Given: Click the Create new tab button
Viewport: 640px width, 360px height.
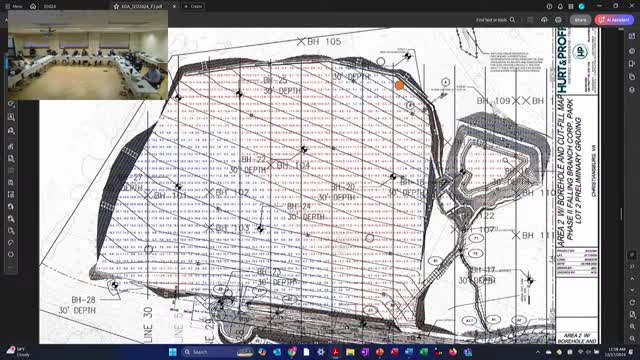Looking at the screenshot, I should pos(193,7).
